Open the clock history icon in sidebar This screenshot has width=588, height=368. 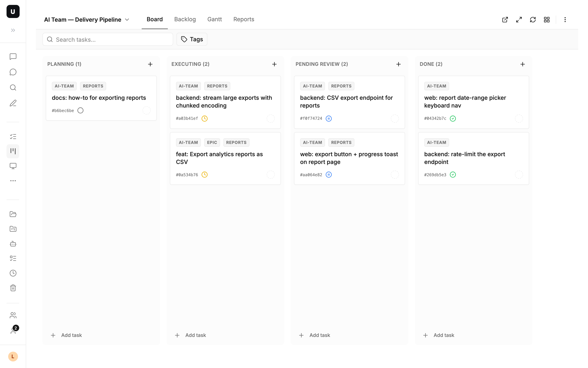(x=13, y=273)
